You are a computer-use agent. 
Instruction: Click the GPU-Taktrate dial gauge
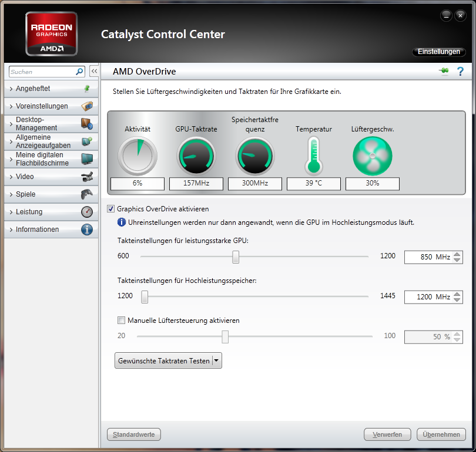click(x=196, y=156)
